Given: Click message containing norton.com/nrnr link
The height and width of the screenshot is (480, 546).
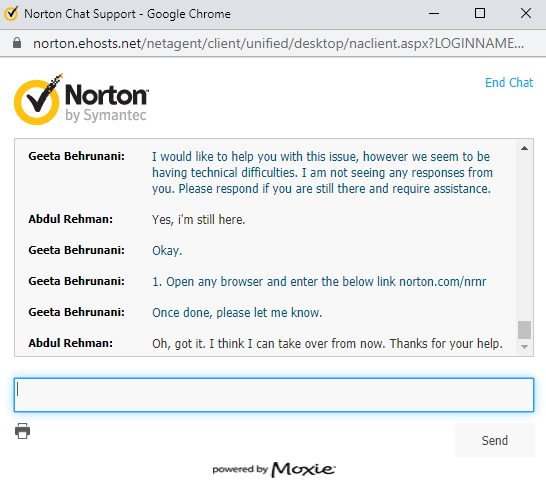Looking at the screenshot, I should pyautogui.click(x=319, y=281).
